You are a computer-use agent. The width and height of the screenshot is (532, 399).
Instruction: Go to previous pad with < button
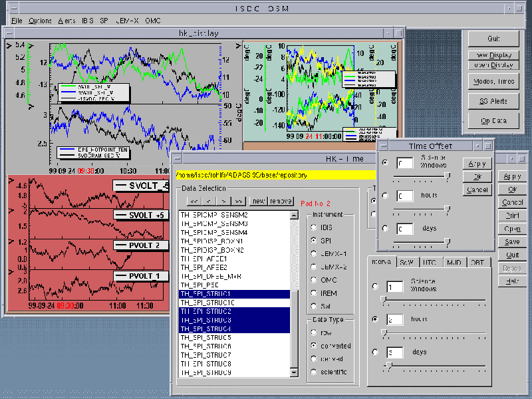pyautogui.click(x=208, y=201)
